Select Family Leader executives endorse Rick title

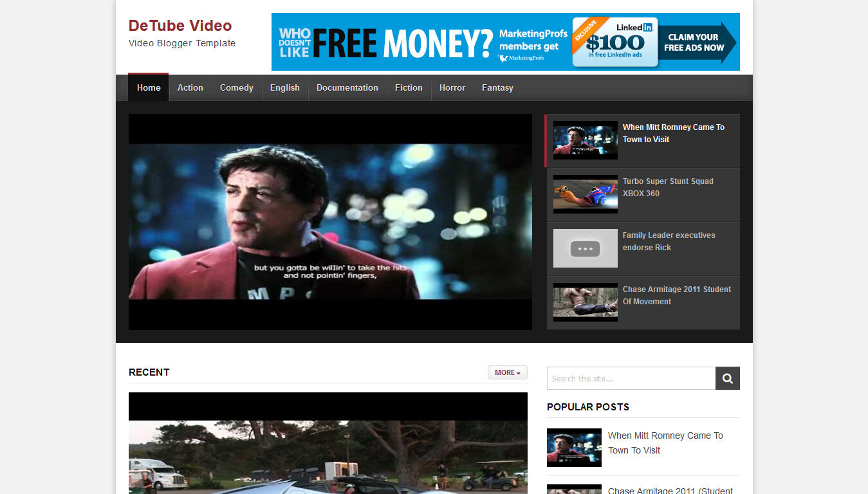click(669, 241)
